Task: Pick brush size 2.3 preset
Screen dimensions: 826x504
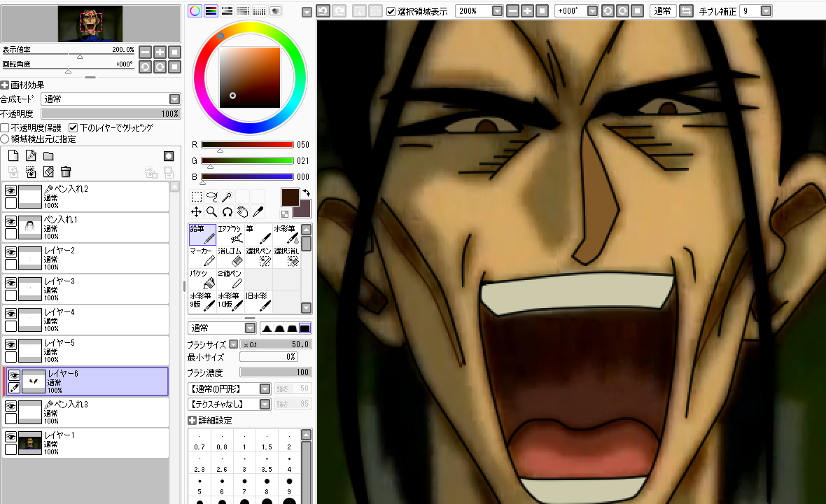Action: coord(199,463)
